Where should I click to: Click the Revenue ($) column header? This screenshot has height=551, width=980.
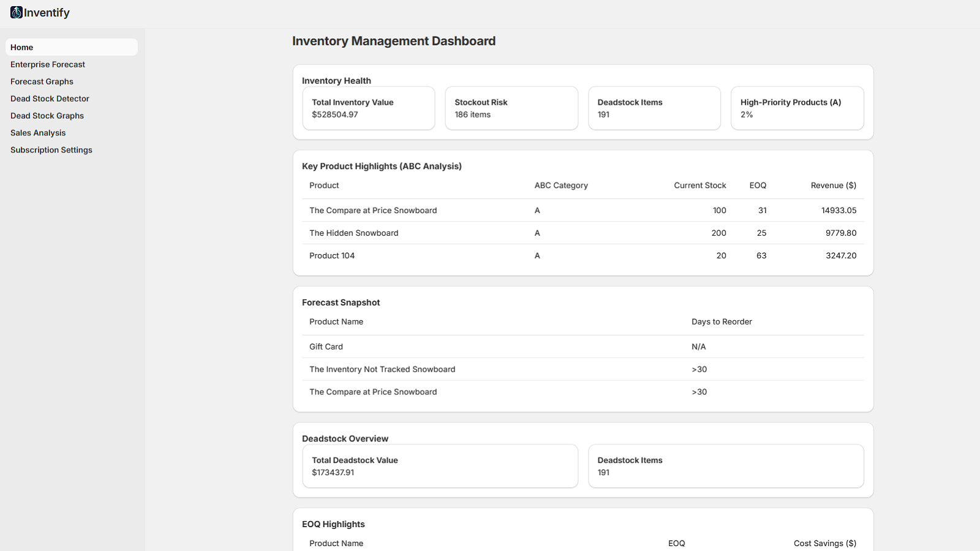[833, 186]
